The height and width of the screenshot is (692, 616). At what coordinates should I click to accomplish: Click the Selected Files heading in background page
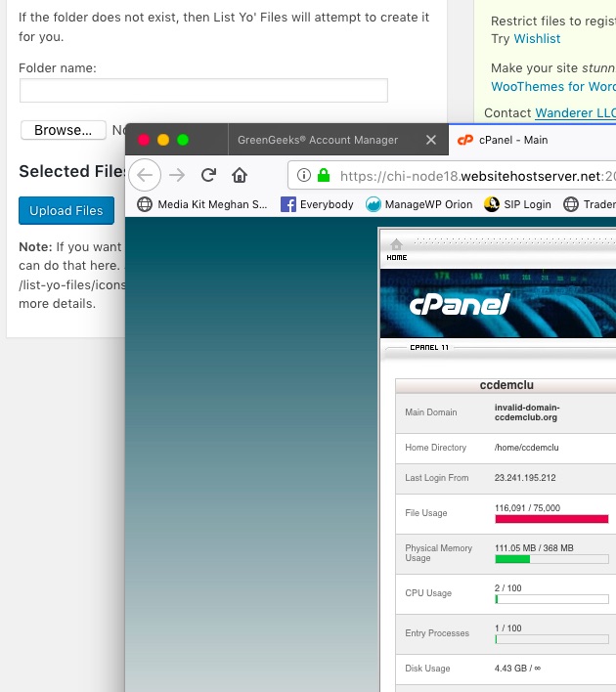coord(72,171)
